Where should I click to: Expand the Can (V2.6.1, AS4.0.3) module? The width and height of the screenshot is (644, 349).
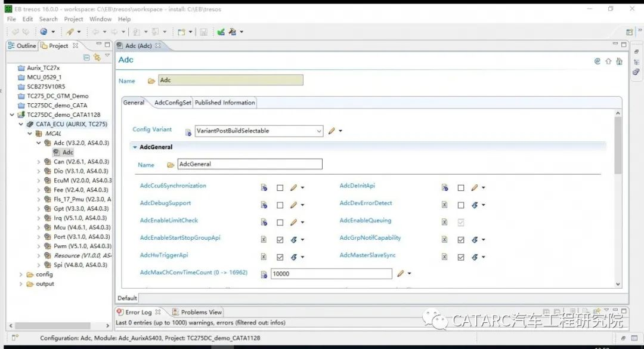click(x=39, y=162)
